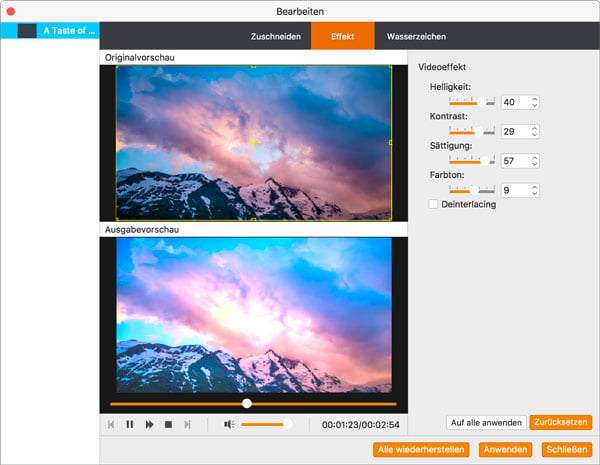Click the Kontrast value stepper arrows
The height and width of the screenshot is (465, 600).
point(535,131)
